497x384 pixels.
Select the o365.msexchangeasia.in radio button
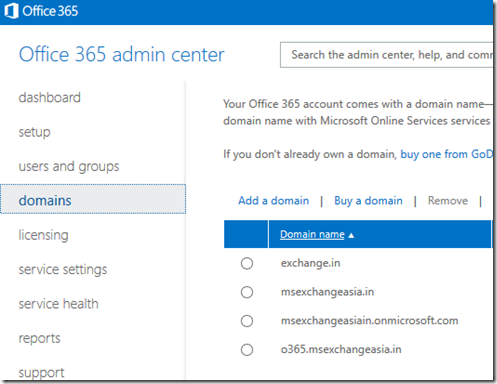point(247,350)
